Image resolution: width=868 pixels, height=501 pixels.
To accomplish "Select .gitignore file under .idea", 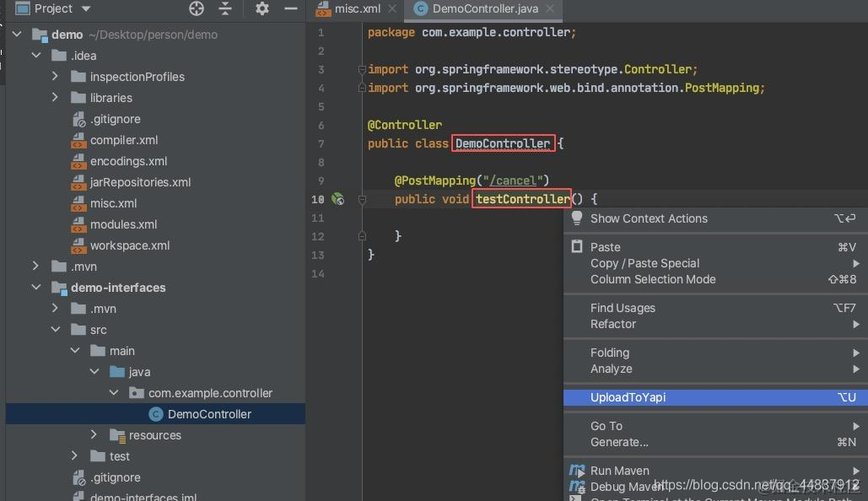I will 115,119.
